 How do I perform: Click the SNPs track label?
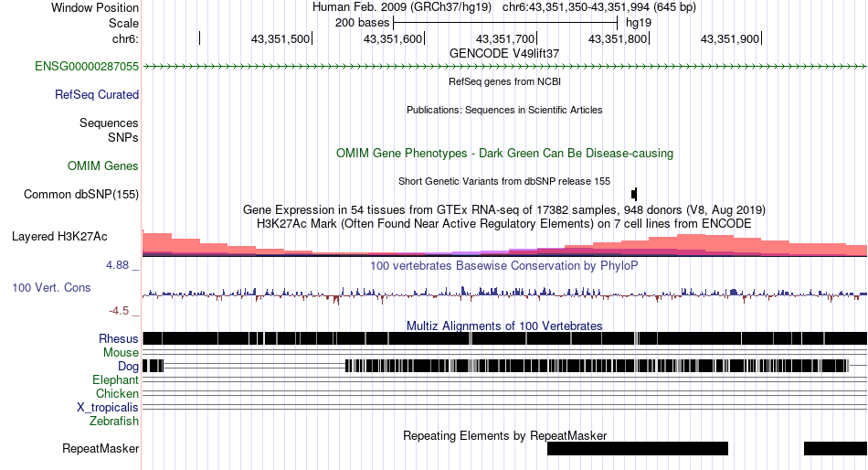coord(123,137)
